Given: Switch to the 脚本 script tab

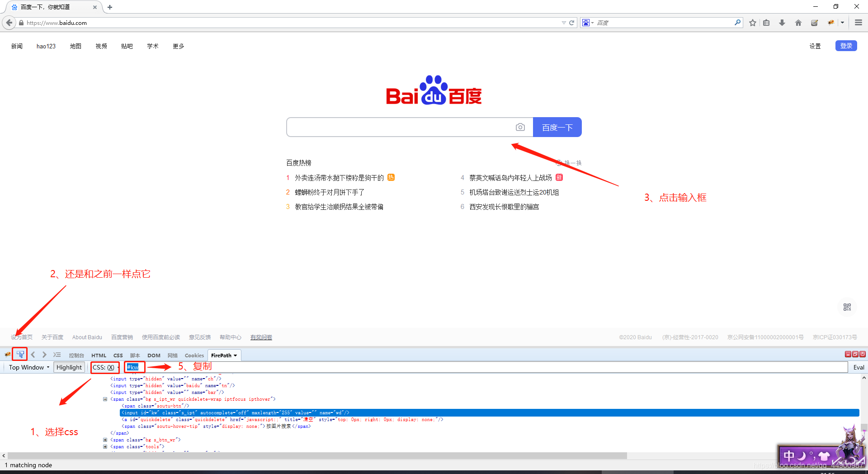Looking at the screenshot, I should click(135, 355).
